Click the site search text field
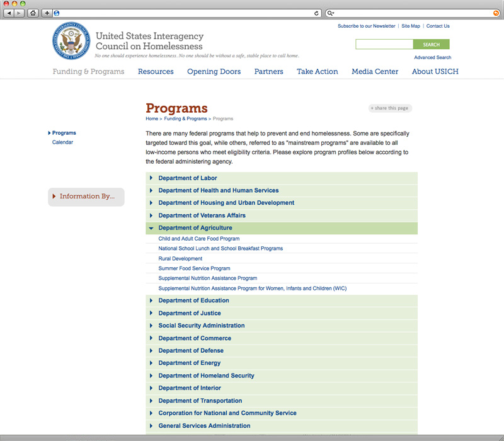Image resolution: width=504 pixels, height=441 pixels. click(384, 44)
